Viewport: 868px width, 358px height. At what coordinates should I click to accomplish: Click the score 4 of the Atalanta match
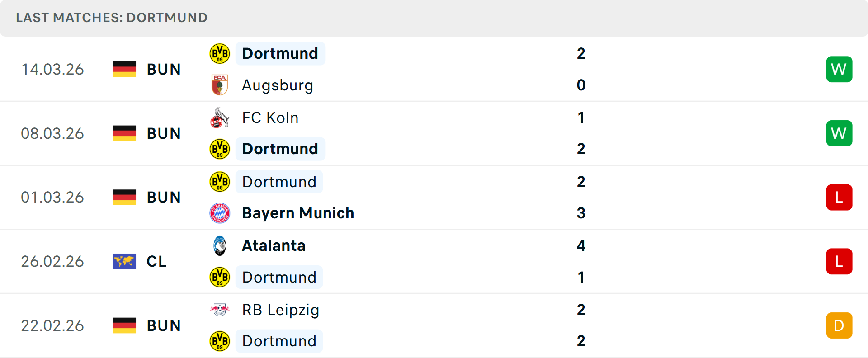tap(581, 246)
